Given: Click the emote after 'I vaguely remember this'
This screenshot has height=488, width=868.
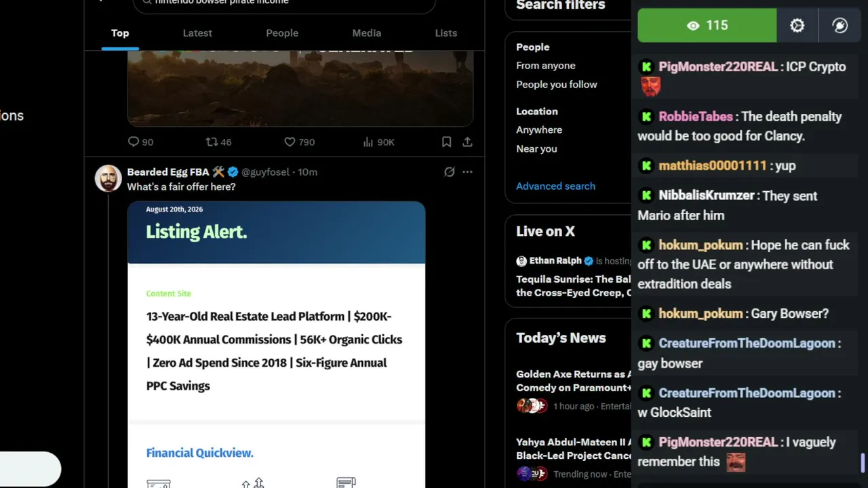Looking at the screenshot, I should [736, 462].
